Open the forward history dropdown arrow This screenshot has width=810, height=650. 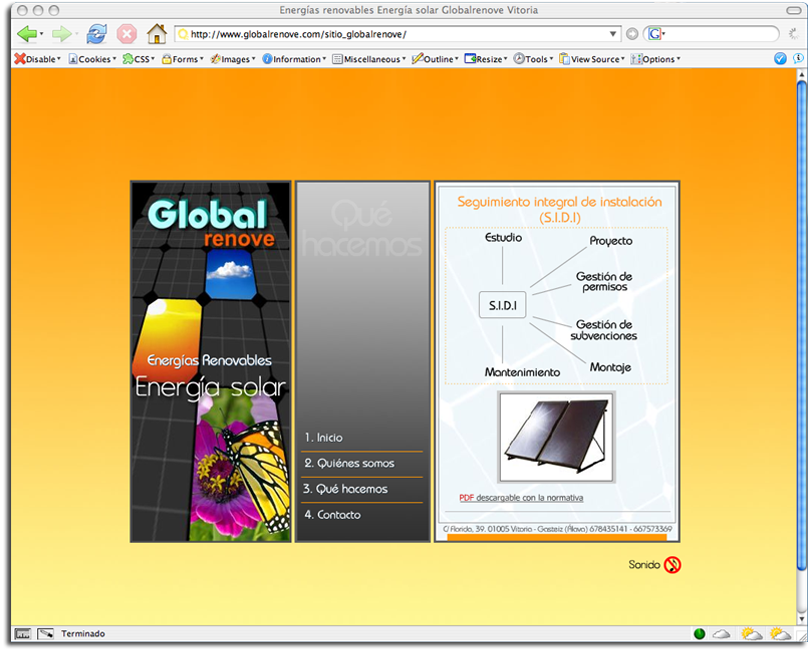point(76,34)
